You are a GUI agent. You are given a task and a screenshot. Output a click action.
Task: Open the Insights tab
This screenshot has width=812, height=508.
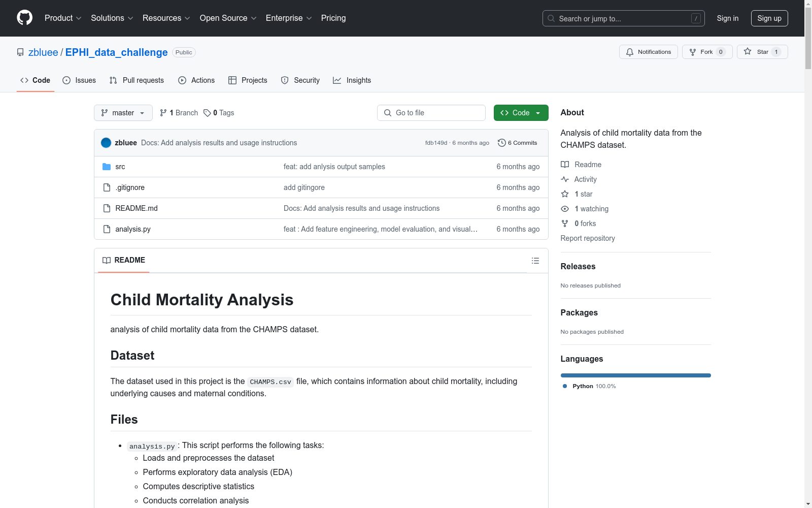click(x=352, y=80)
